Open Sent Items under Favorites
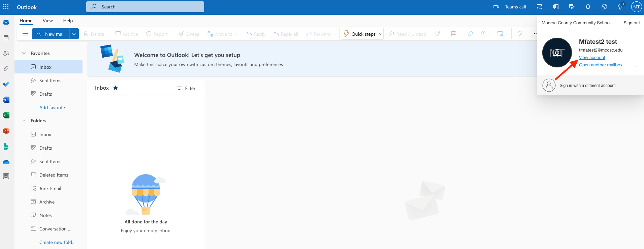Screen dimensions: 644x249 [x=49, y=81]
